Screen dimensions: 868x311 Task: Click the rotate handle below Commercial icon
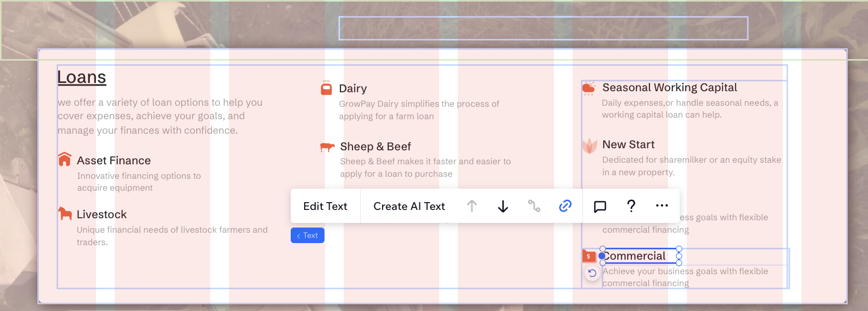(x=592, y=273)
